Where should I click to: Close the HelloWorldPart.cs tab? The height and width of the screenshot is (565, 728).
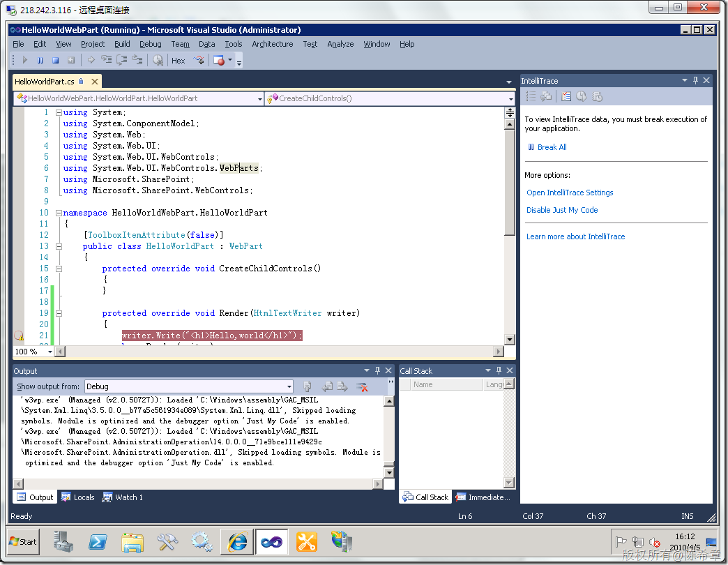click(x=95, y=82)
